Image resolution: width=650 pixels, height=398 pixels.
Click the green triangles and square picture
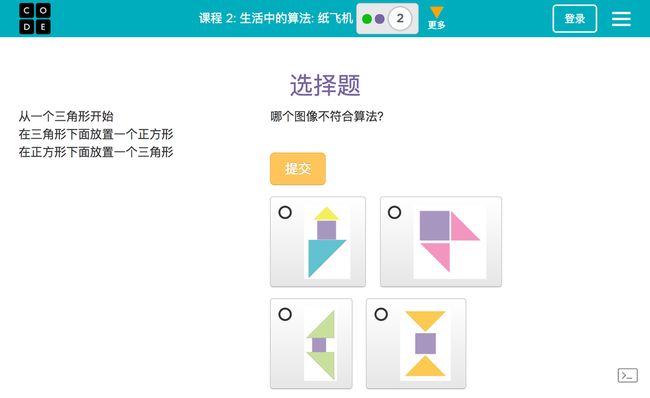click(x=321, y=344)
